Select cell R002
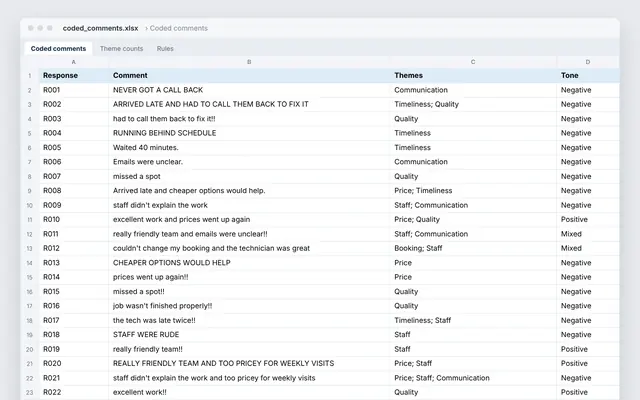640x400 pixels. 74,104
